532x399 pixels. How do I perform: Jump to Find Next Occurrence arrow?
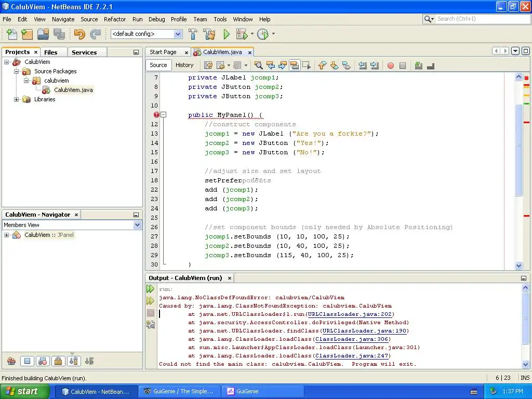(x=282, y=65)
